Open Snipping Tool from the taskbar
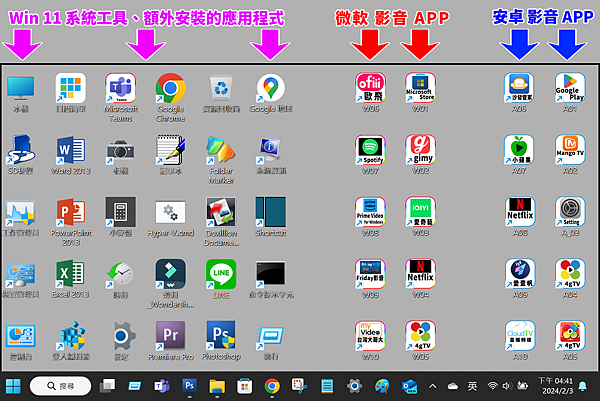 click(x=299, y=386)
